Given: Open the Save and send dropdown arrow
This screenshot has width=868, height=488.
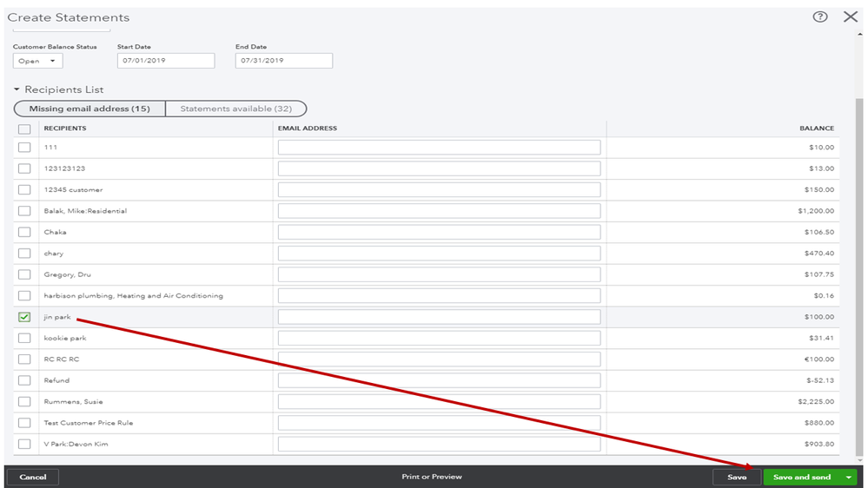Looking at the screenshot, I should click(848, 477).
